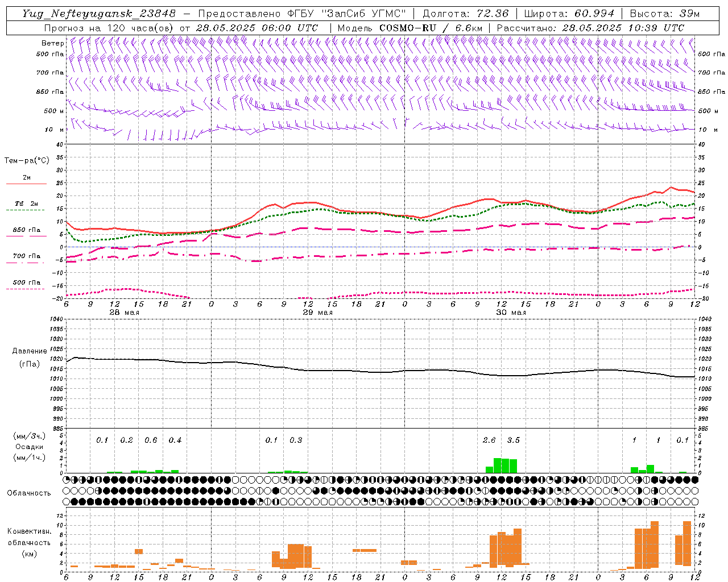Select the "Td 2м" dew point legend label

tap(27, 203)
